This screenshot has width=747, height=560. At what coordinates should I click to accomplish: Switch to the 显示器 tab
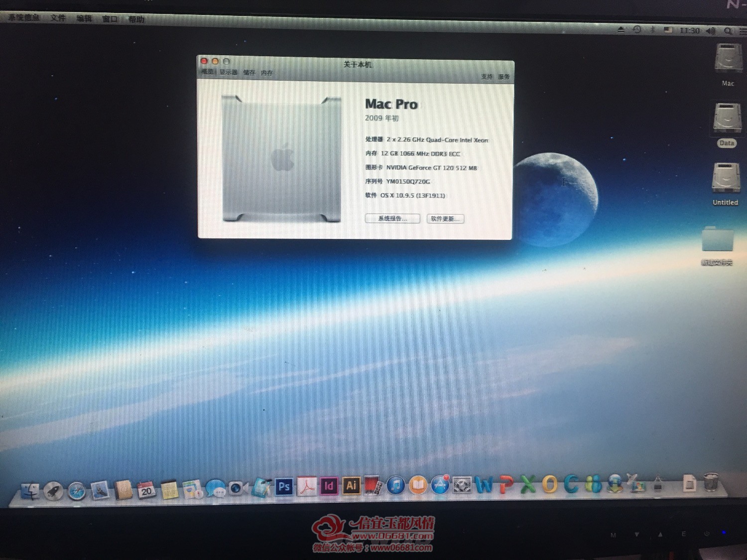pyautogui.click(x=228, y=72)
